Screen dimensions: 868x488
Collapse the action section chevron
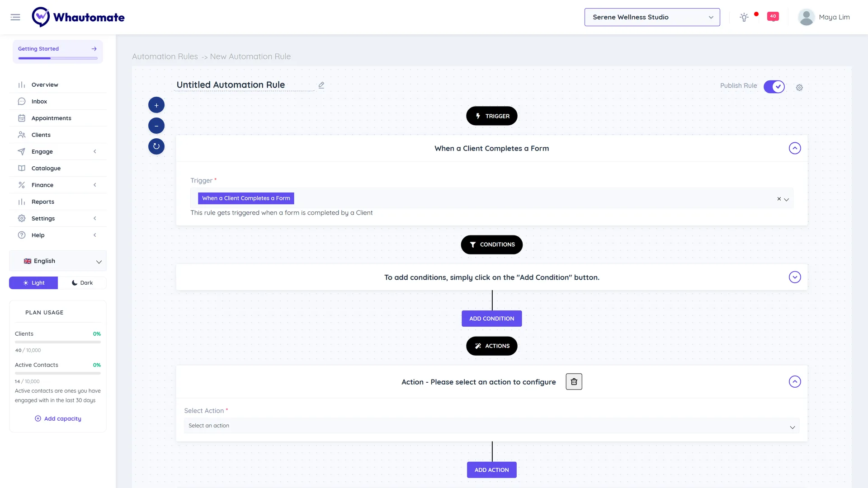[795, 382]
